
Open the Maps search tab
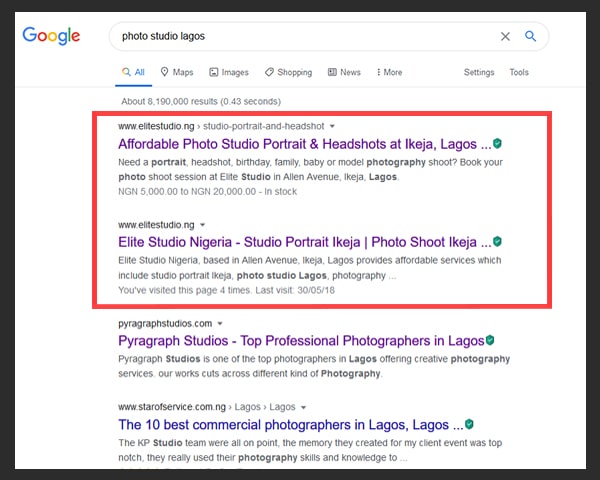(177, 72)
